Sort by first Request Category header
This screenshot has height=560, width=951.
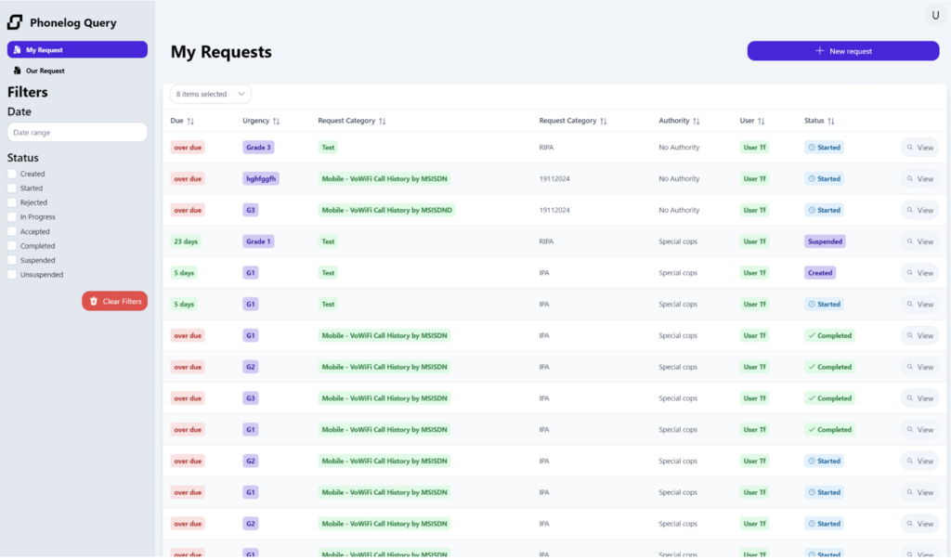click(x=382, y=122)
